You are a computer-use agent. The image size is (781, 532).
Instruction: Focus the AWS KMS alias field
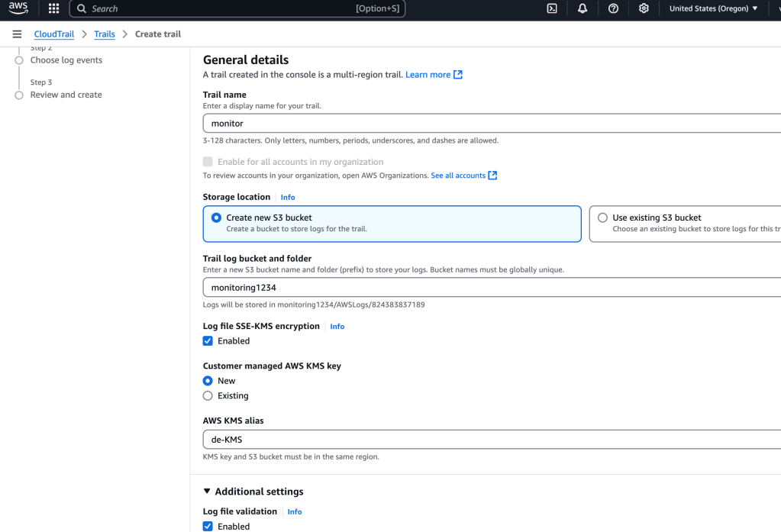coord(489,440)
